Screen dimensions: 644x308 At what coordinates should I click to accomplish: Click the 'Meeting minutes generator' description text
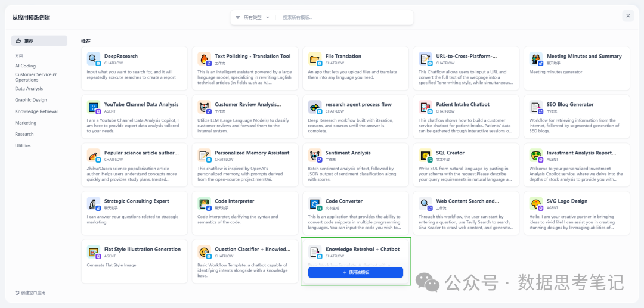click(x=556, y=72)
